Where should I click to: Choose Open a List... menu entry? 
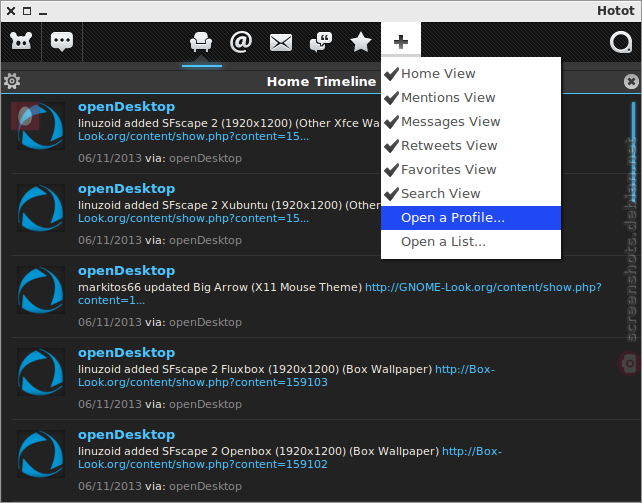click(471, 242)
